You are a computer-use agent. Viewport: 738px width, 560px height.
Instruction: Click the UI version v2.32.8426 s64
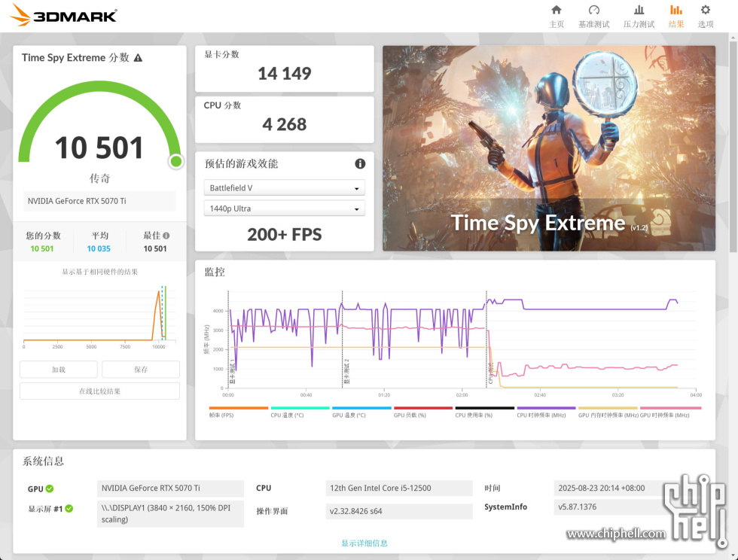coord(398,511)
